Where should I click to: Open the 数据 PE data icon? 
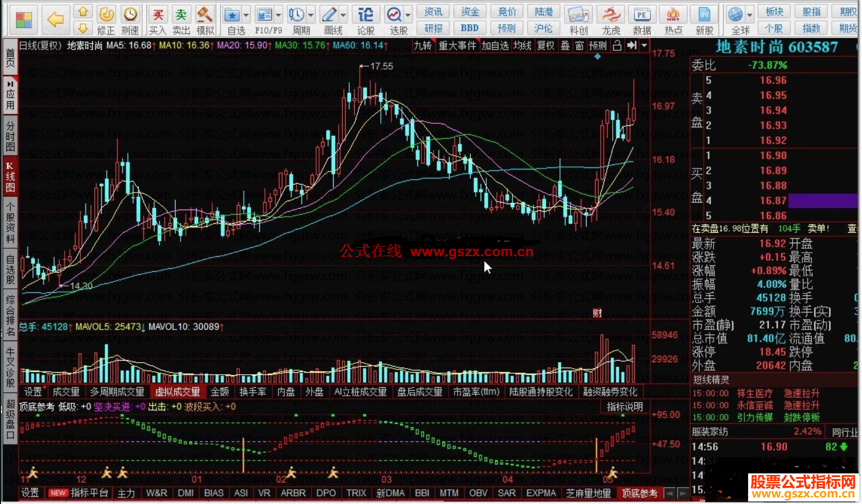[642, 20]
